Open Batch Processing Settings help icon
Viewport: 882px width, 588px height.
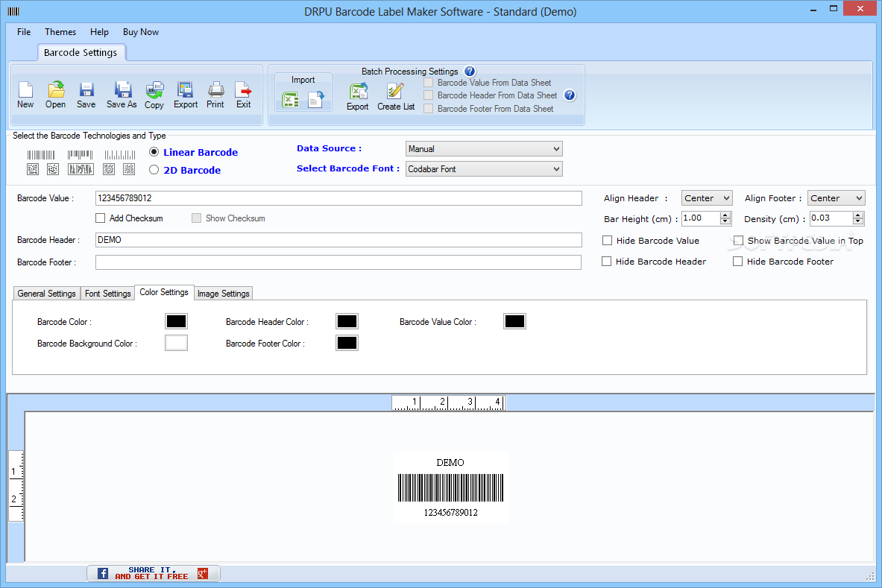coord(470,72)
